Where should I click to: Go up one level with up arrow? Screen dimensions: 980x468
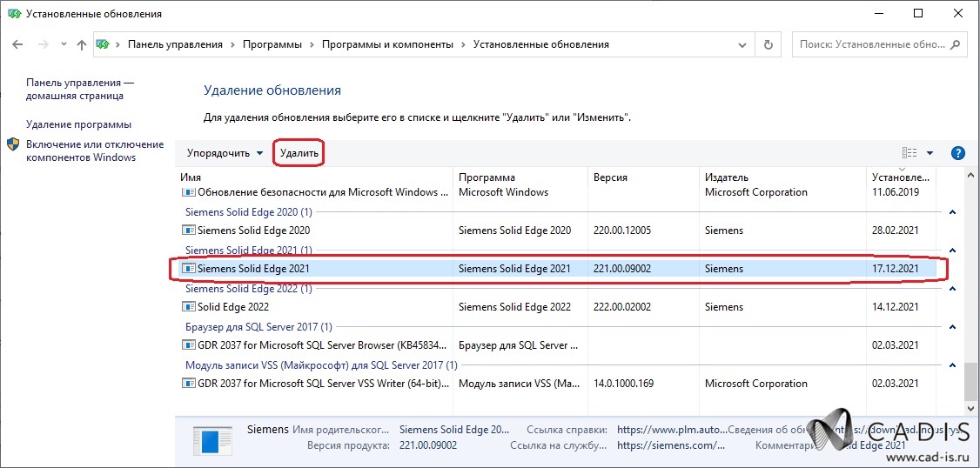tap(81, 44)
